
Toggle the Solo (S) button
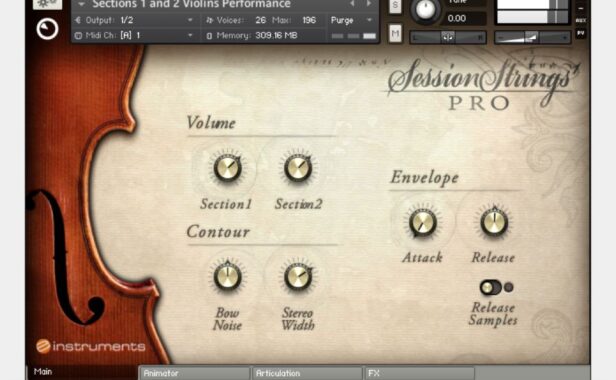[x=395, y=6]
